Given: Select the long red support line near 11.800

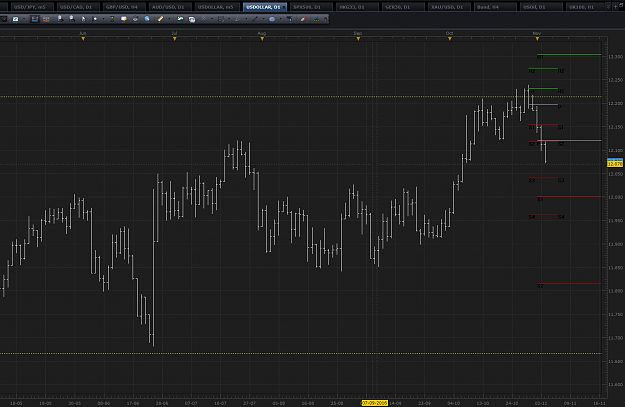Looking at the screenshot, I should [569, 283].
